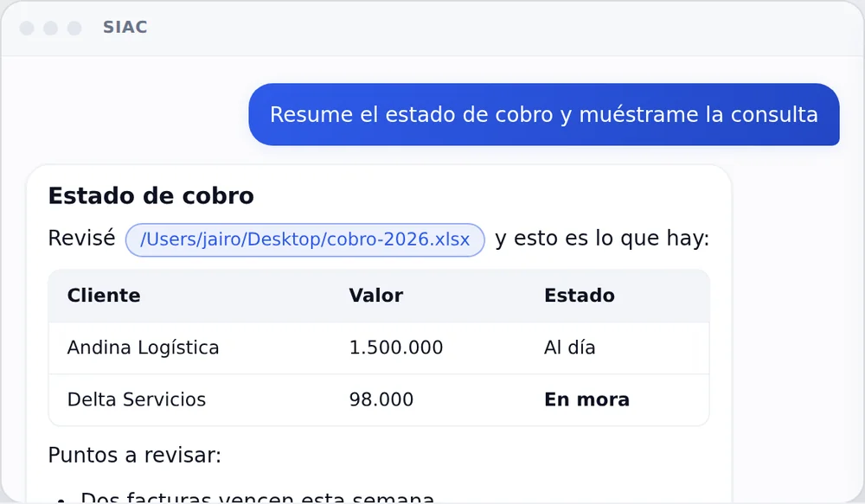The image size is (865, 504).
Task: Click the En mora status cell
Action: click(587, 399)
